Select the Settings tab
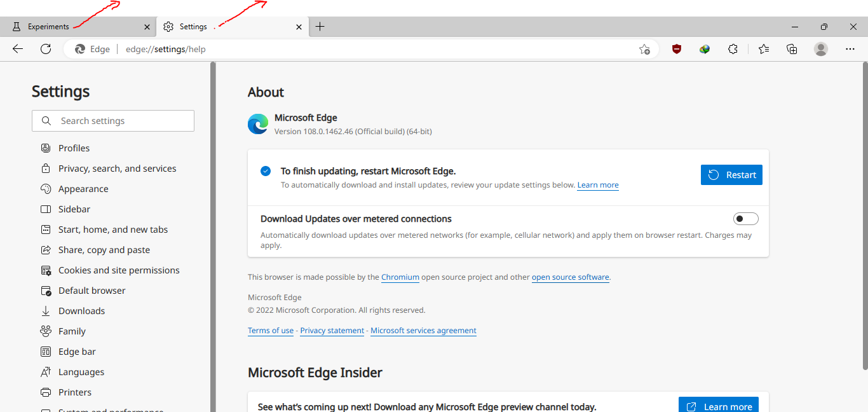868x412 pixels. pyautogui.click(x=232, y=27)
